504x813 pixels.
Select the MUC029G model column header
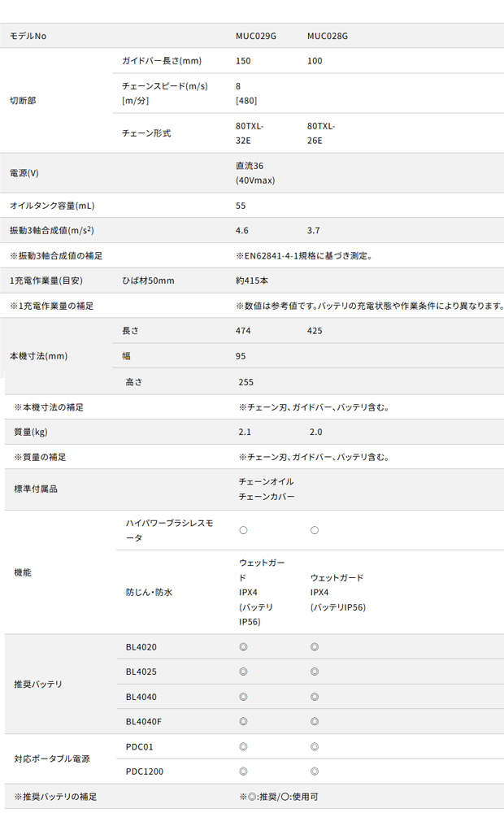tap(256, 37)
